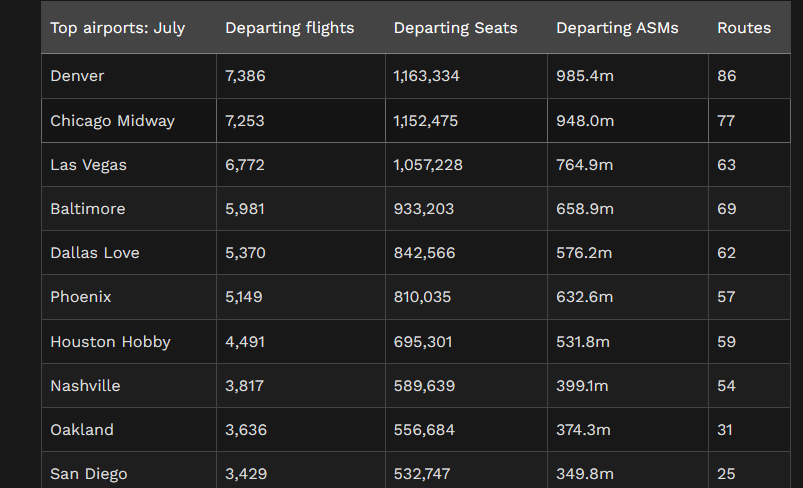Select the San Diego airport cell

pyautogui.click(x=88, y=474)
